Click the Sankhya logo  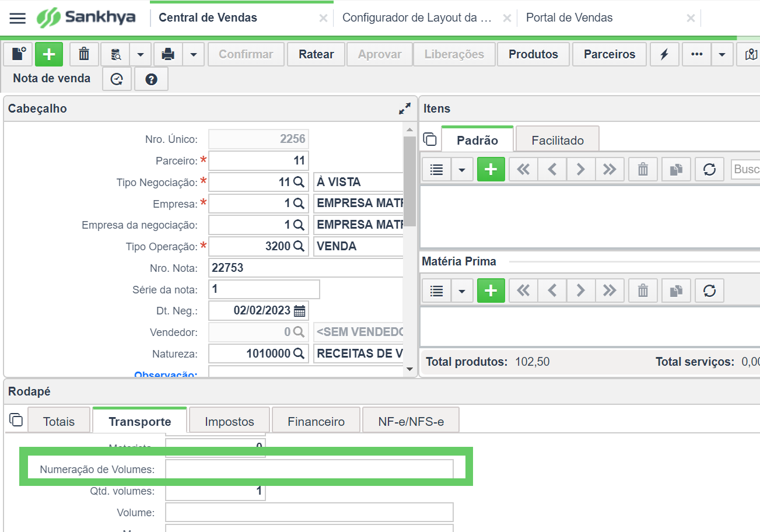tap(86, 17)
